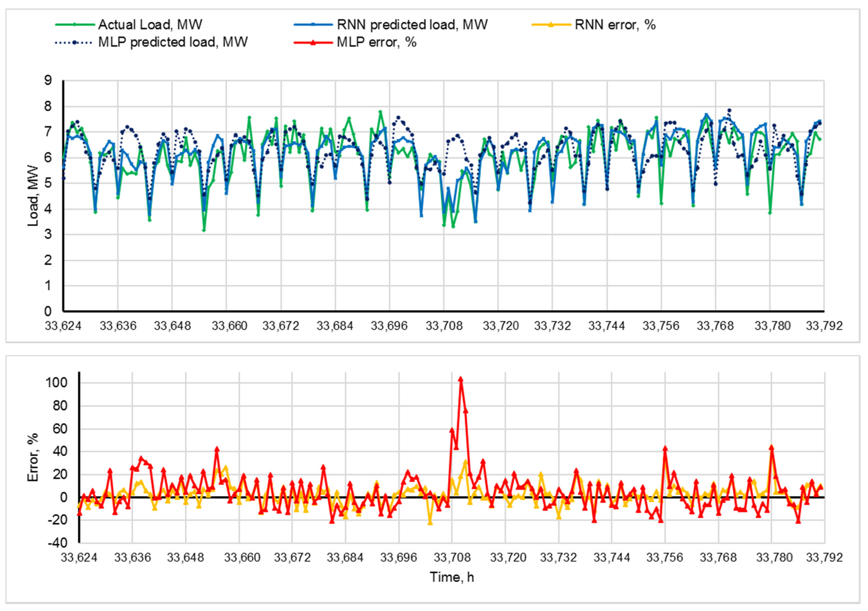The image size is (868, 611).
Task: Click the 33,708 label on the upper chart axis
Action: point(444,326)
